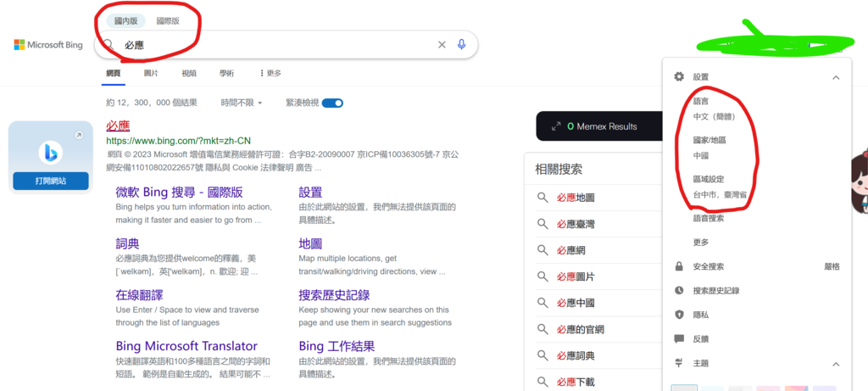Select the first gray theme swatch

(x=684, y=388)
